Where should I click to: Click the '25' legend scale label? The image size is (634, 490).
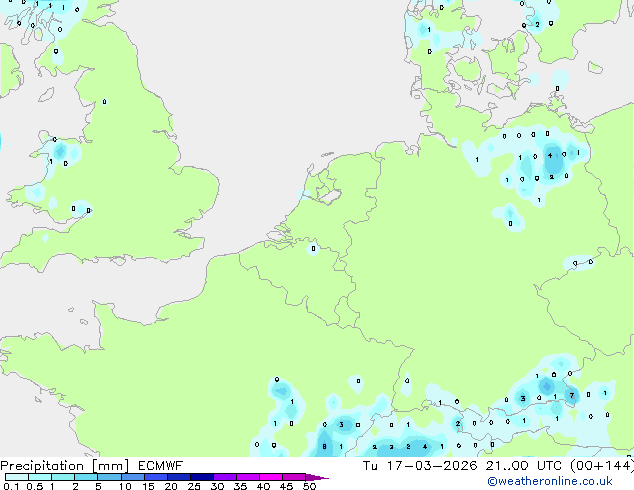pos(194,486)
